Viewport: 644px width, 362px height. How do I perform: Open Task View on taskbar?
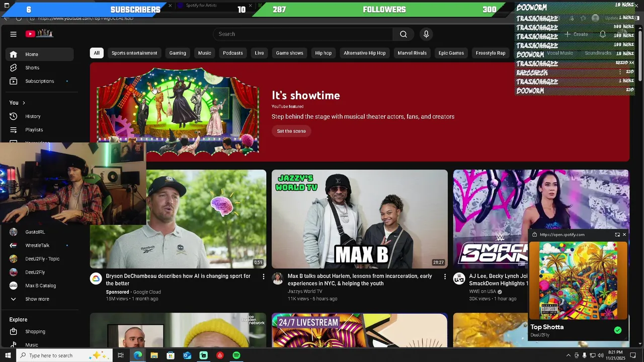pos(121,355)
